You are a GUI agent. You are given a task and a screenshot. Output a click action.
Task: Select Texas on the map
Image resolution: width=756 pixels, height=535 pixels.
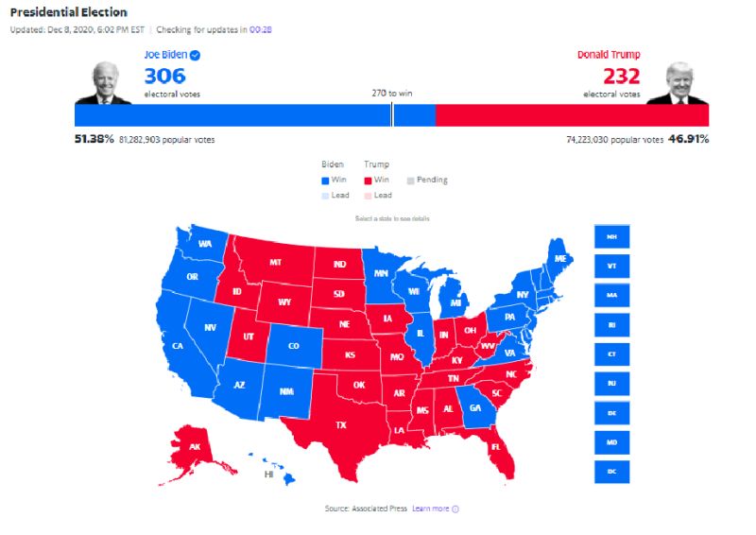point(341,424)
